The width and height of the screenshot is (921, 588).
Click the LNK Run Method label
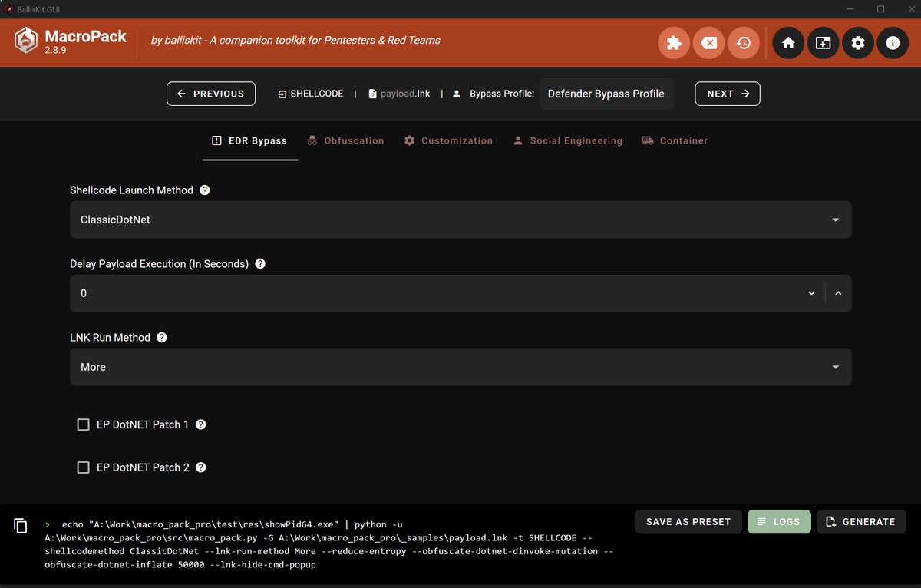coord(110,338)
